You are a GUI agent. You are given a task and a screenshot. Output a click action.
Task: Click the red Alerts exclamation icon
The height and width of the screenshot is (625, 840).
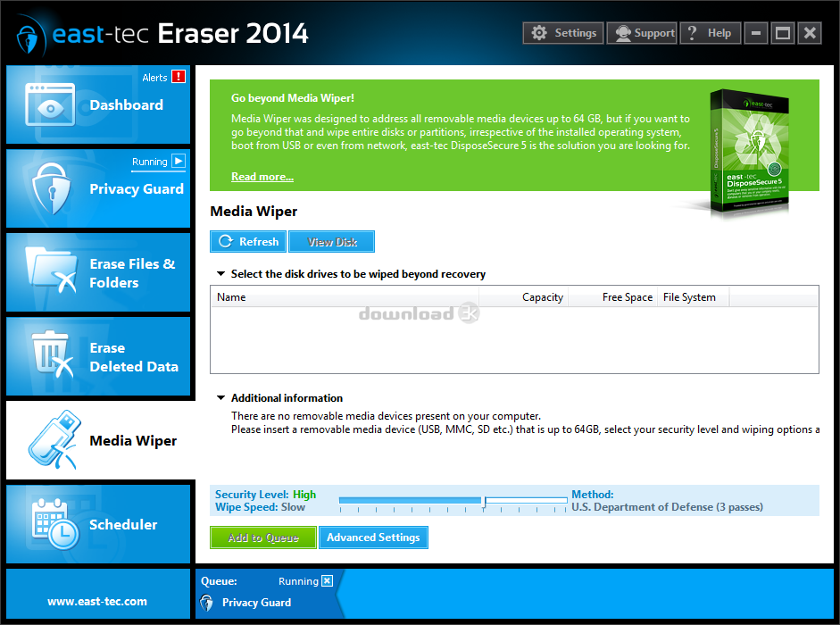pyautogui.click(x=179, y=77)
